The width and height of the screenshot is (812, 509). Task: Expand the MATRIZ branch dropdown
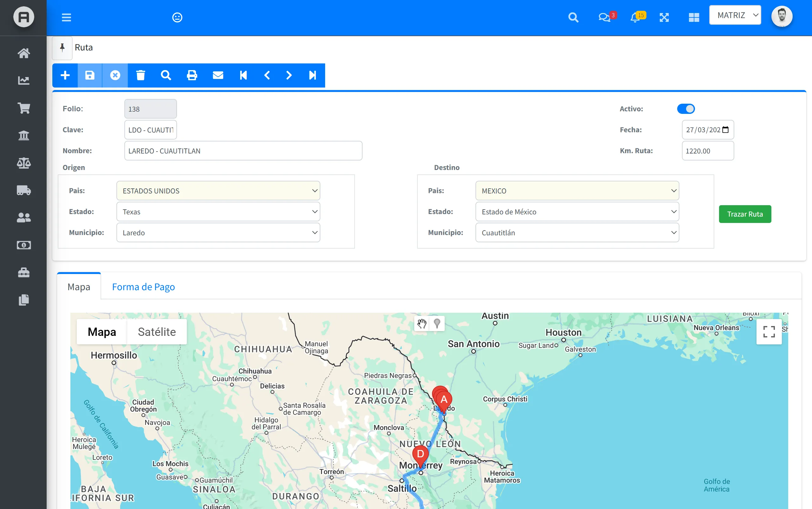point(735,15)
